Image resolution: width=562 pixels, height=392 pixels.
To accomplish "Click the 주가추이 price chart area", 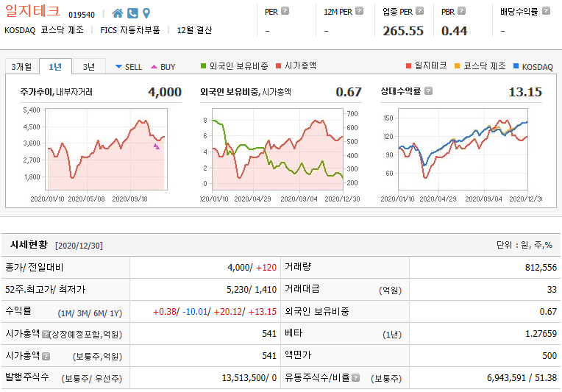I will pos(106,149).
